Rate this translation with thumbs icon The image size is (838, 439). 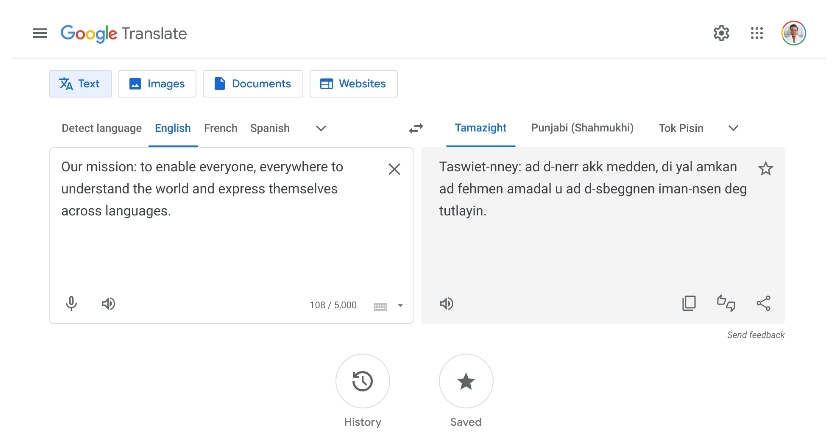pyautogui.click(x=726, y=304)
